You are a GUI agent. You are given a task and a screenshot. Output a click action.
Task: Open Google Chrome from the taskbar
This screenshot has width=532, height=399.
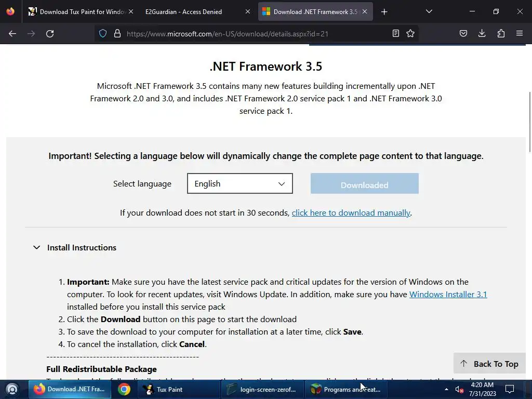124,389
